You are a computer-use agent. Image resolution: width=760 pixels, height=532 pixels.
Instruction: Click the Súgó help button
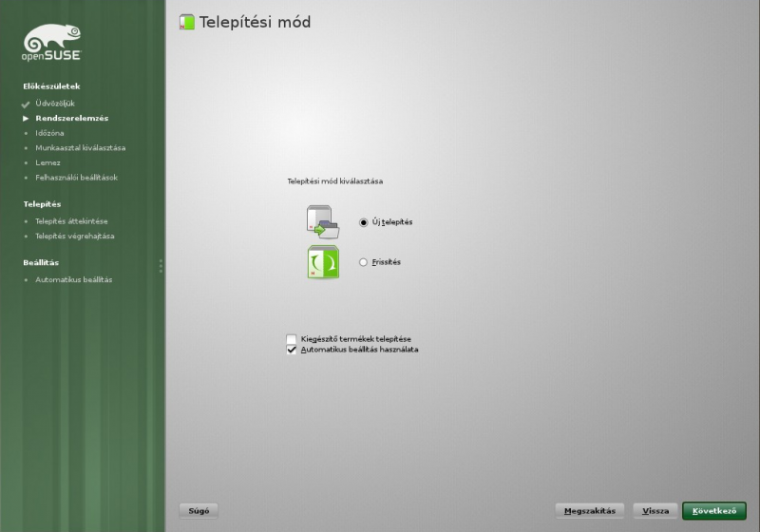pos(199,511)
